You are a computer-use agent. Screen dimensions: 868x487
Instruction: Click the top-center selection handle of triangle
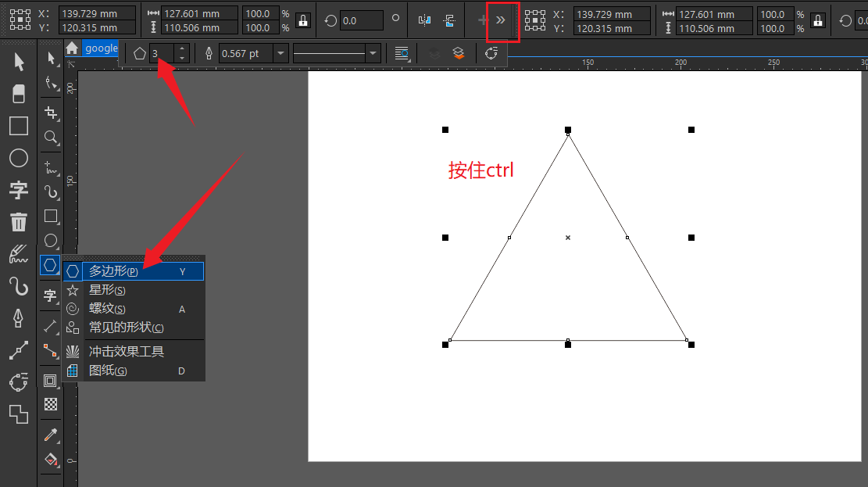pyautogui.click(x=568, y=130)
